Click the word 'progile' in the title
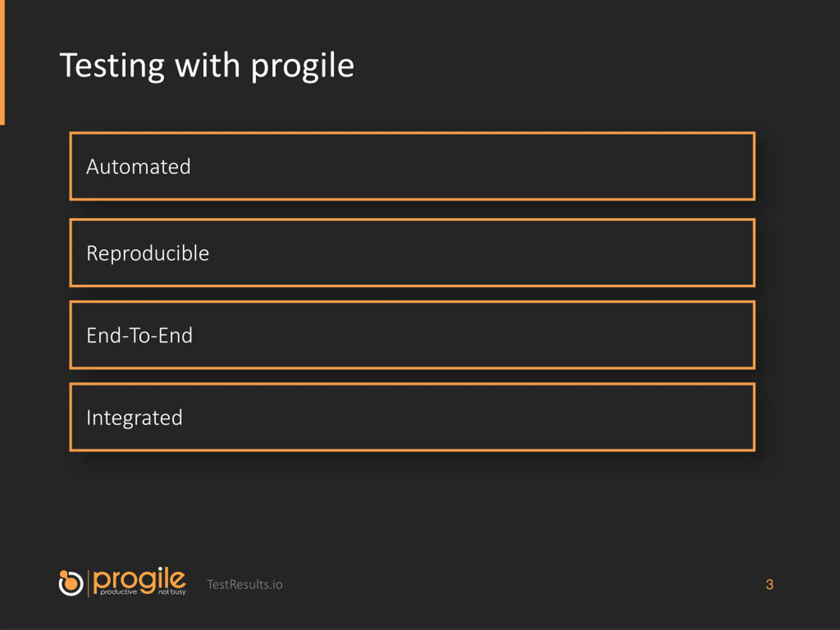840x630 pixels. point(303,67)
